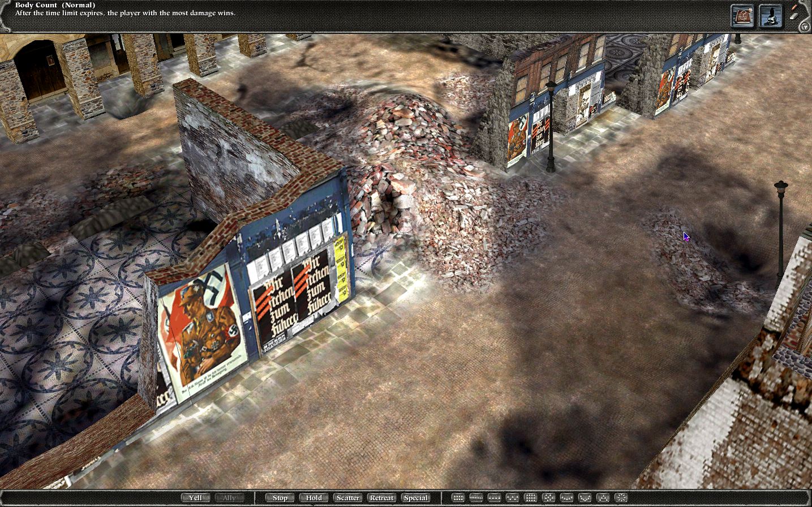Choose the sixth formation icon, rabble

[x=549, y=498]
